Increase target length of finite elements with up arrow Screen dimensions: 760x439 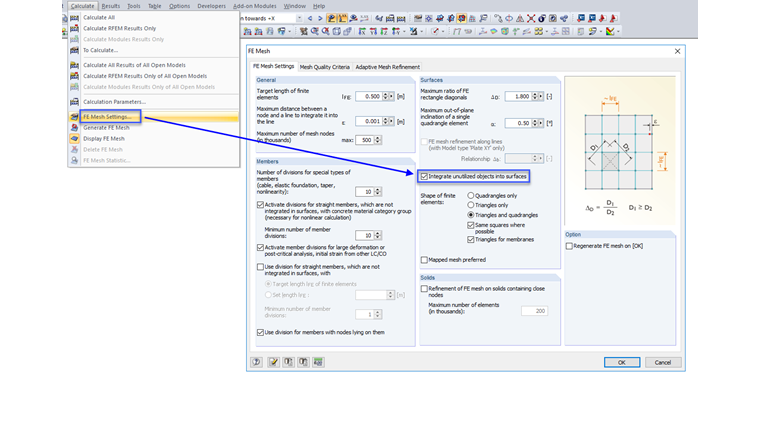pyautogui.click(x=385, y=94)
